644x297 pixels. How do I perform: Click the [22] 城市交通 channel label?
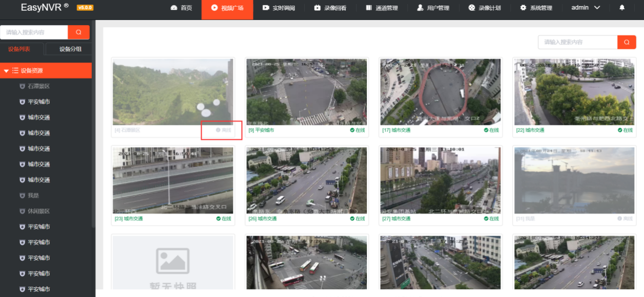[x=530, y=131]
